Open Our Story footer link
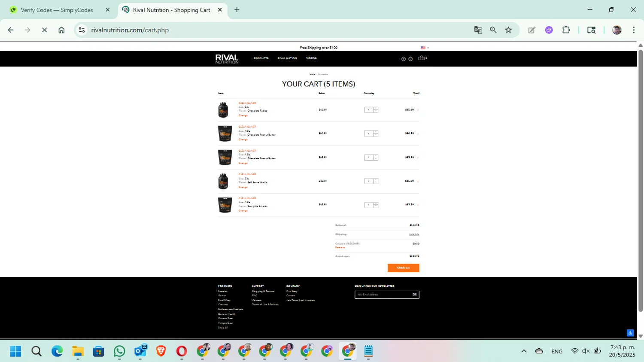 coord(292,291)
